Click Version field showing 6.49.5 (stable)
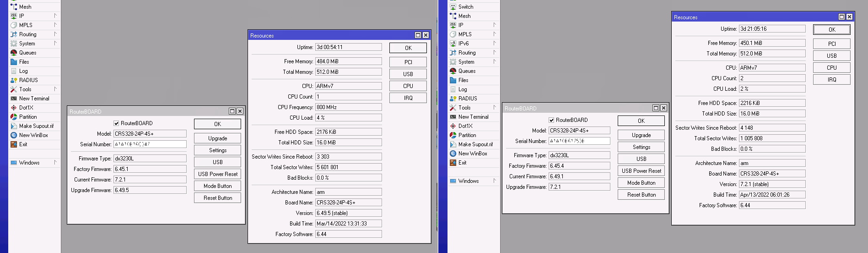 [x=349, y=213]
